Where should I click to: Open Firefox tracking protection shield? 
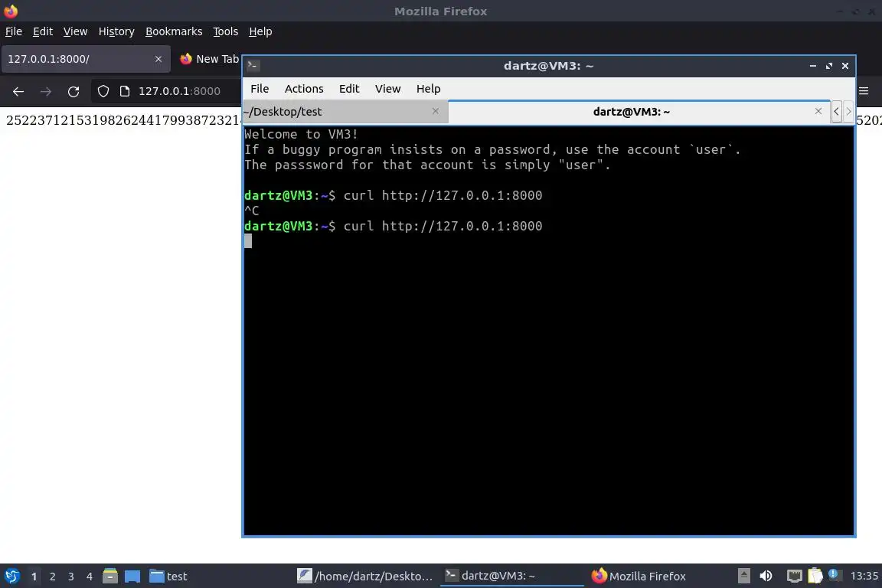(103, 91)
